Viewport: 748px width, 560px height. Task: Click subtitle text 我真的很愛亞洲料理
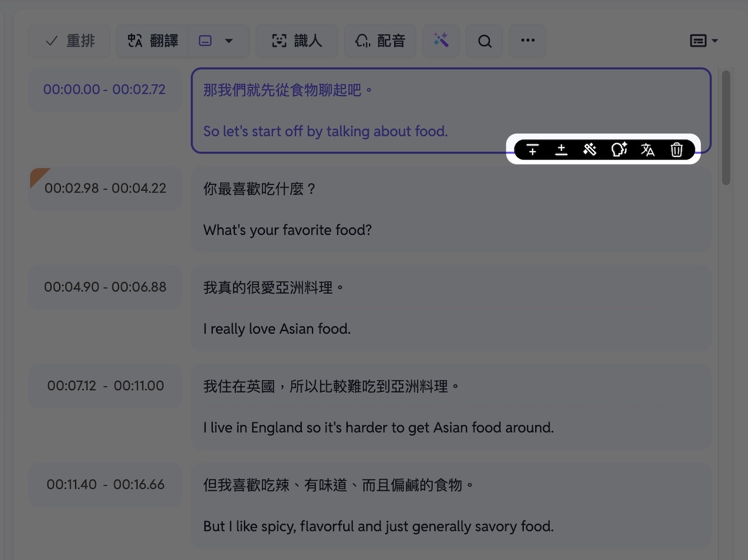click(274, 288)
